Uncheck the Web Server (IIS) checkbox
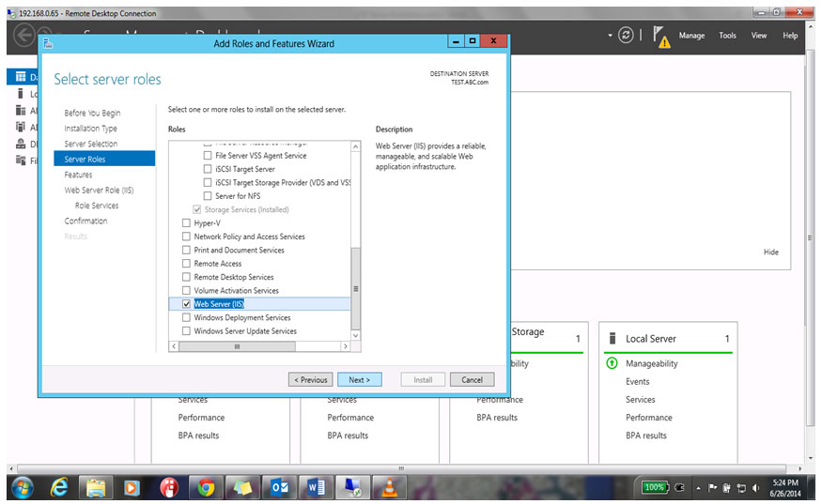The image size is (822, 504). coord(186,304)
